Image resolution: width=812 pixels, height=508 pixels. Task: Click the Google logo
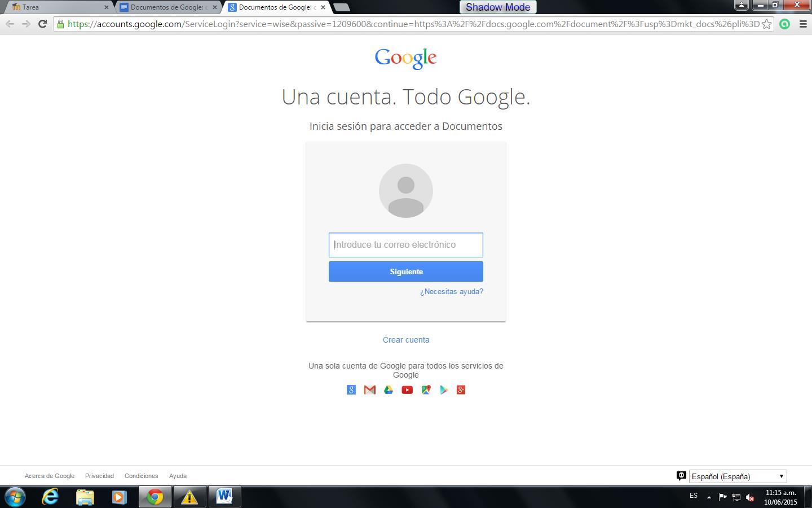[406, 59]
